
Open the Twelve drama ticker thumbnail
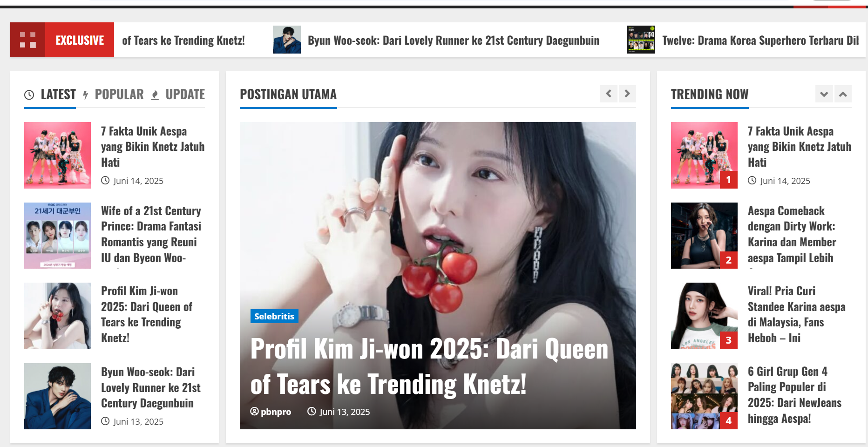pos(641,40)
